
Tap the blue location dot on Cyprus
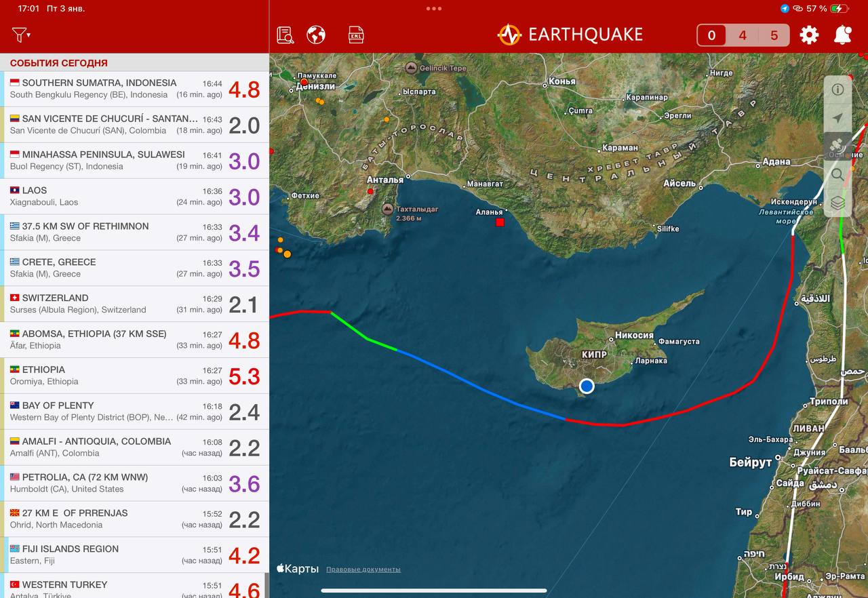pos(587,386)
